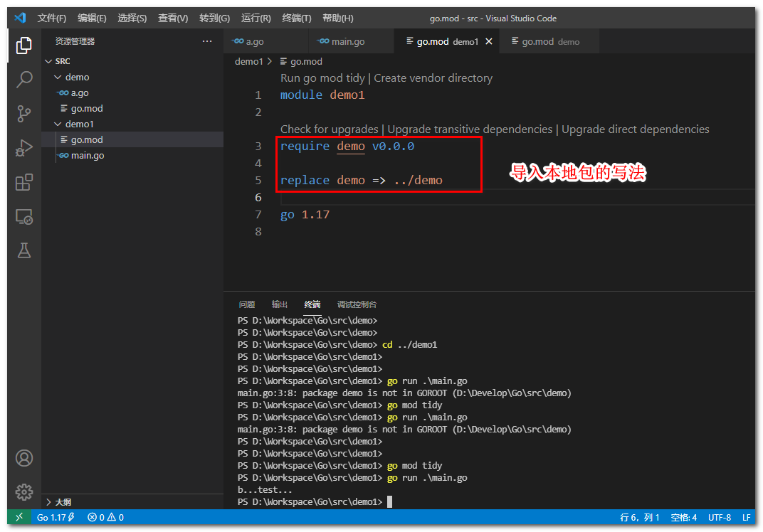
Task: Open the Extensions view icon
Action: (24, 182)
